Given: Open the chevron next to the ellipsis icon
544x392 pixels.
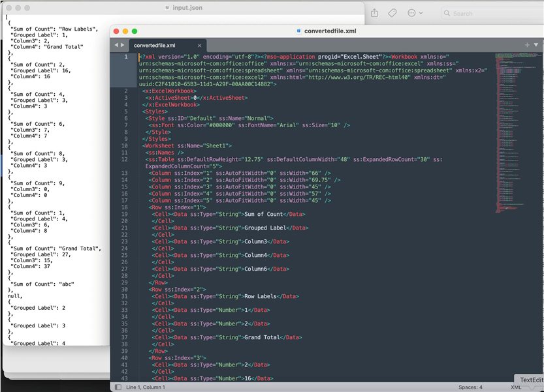Looking at the screenshot, I should pos(421,12).
